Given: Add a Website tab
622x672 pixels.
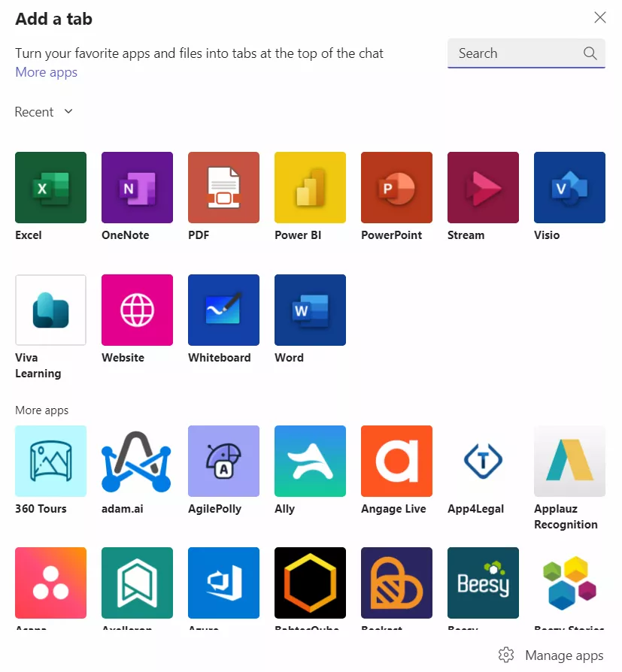Looking at the screenshot, I should coord(138,310).
